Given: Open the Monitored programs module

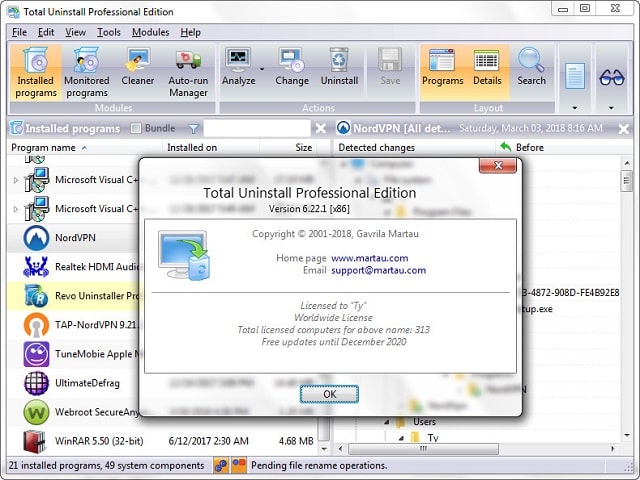Looking at the screenshot, I should pos(87,73).
